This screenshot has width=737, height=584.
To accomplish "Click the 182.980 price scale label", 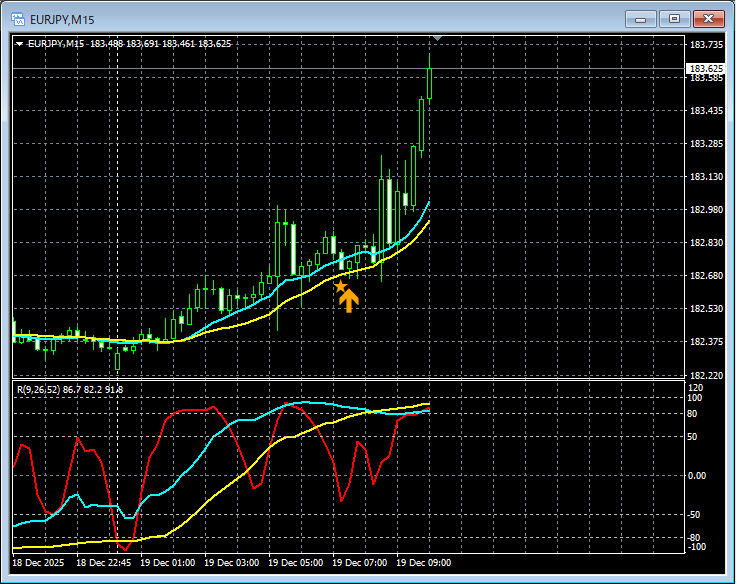I will click(x=706, y=210).
